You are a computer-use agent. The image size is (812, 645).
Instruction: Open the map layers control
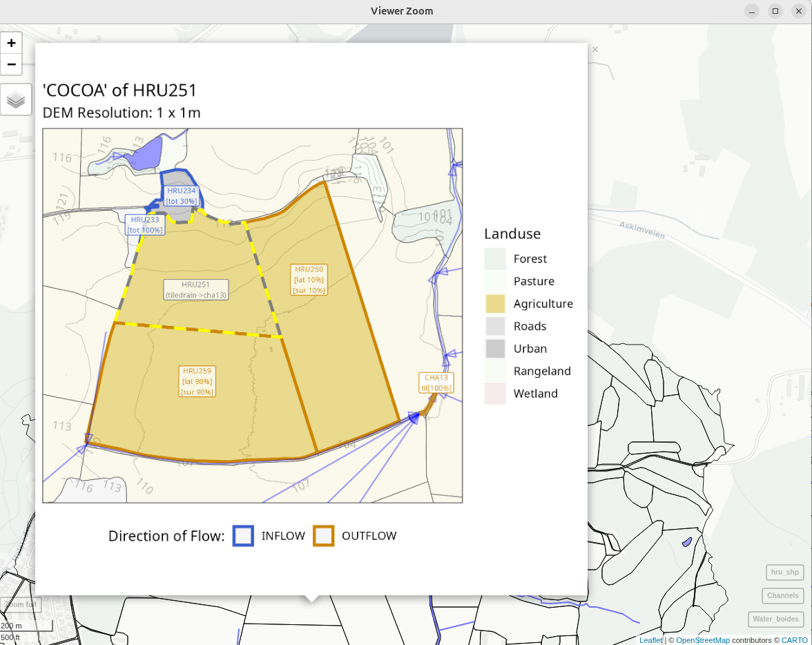click(16, 100)
